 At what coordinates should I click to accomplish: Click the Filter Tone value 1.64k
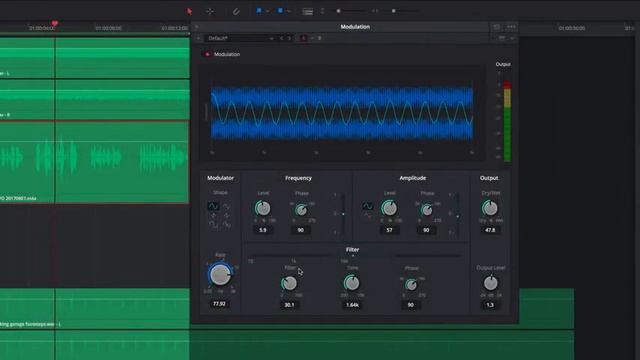(352, 305)
